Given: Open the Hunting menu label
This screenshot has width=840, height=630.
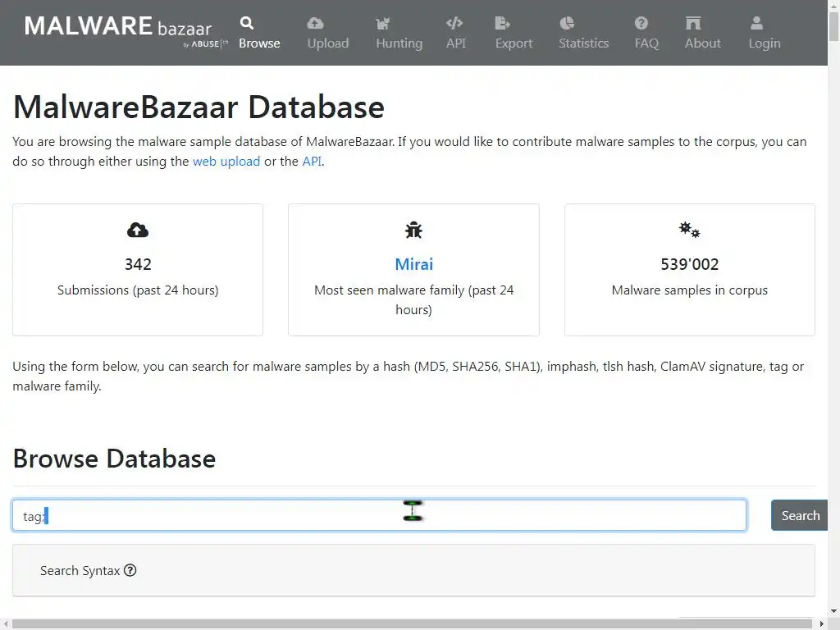Looking at the screenshot, I should pos(399,43).
